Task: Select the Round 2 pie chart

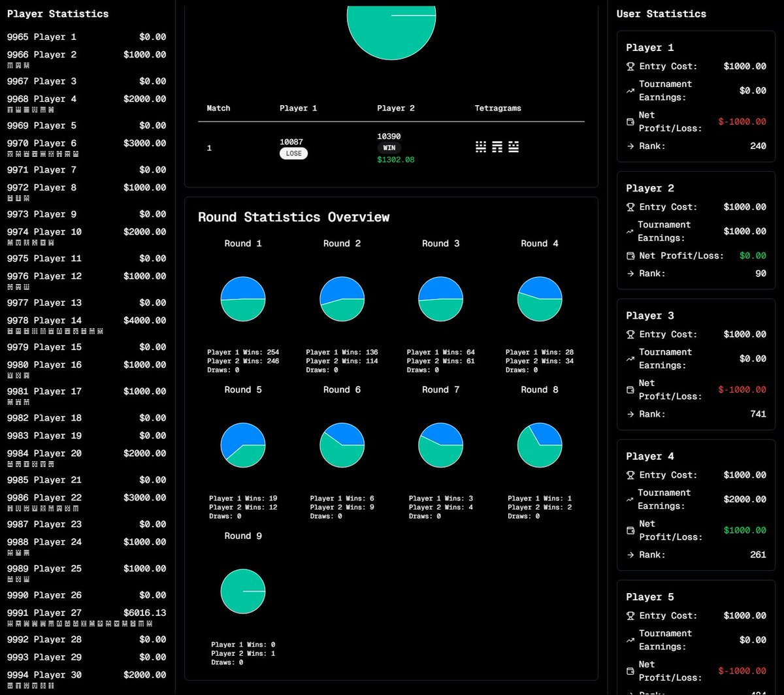Action: (x=342, y=299)
